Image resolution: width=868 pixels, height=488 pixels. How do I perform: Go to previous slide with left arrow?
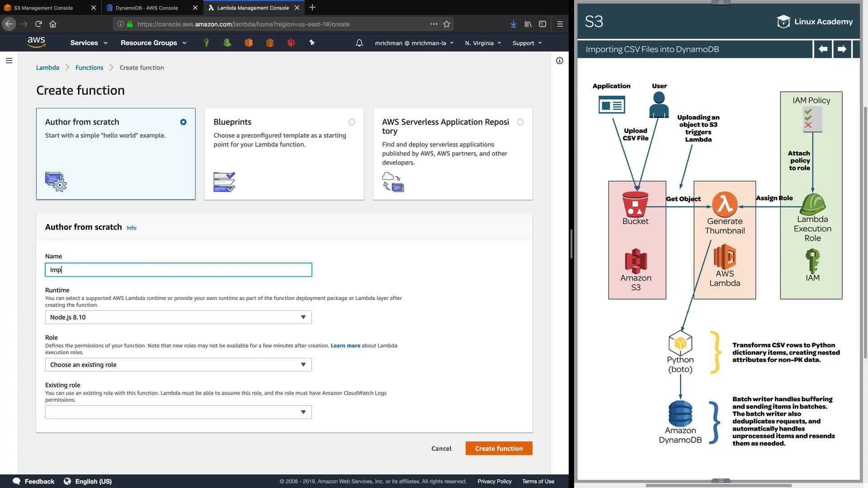(823, 49)
